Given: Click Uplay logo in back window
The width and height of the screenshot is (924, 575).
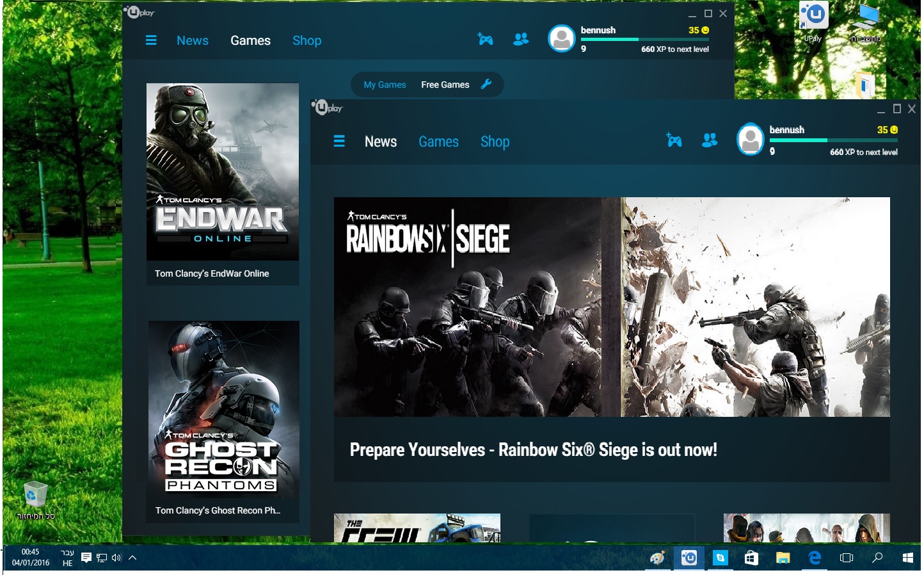Looking at the screenshot, I should point(139,12).
